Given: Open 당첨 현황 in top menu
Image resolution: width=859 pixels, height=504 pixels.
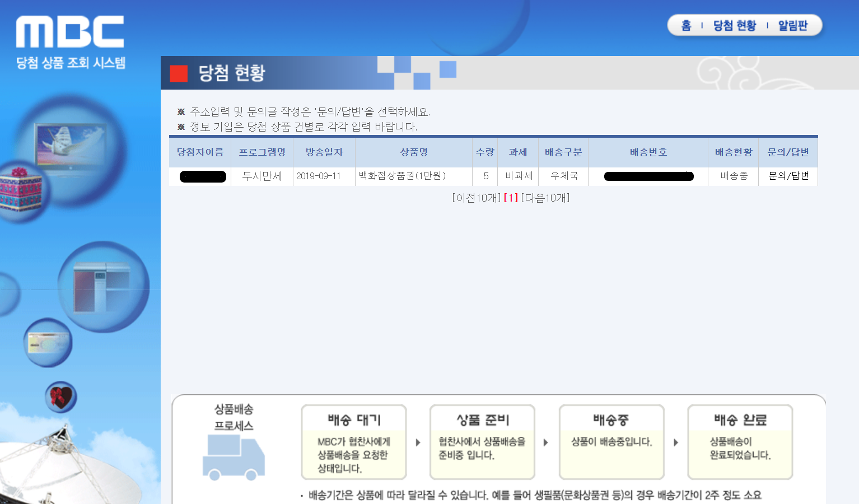Looking at the screenshot, I should [735, 25].
